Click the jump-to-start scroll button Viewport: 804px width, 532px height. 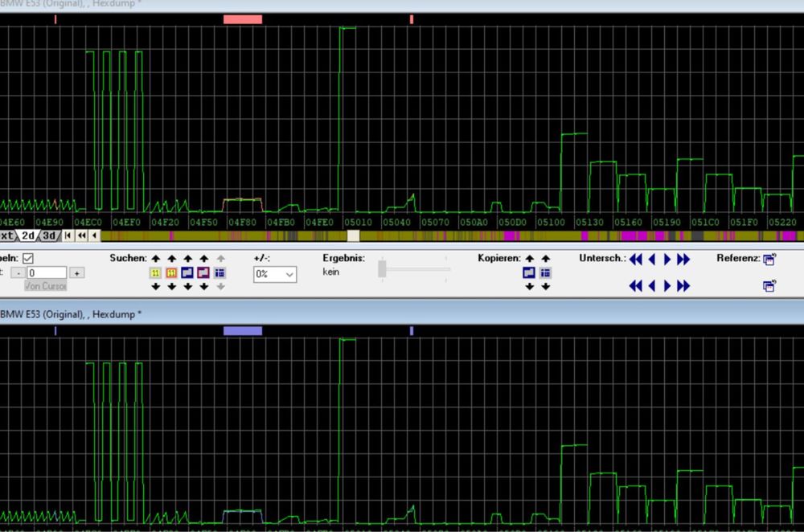[68, 235]
